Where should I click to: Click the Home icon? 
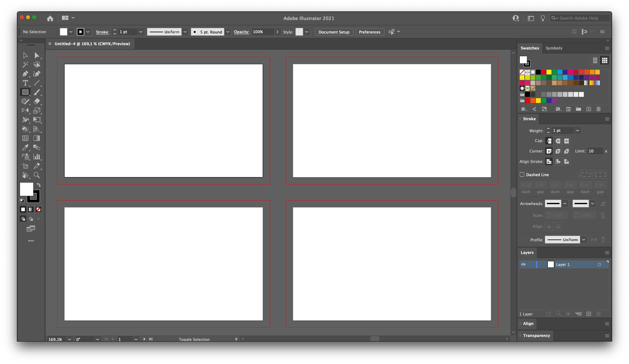tap(50, 18)
